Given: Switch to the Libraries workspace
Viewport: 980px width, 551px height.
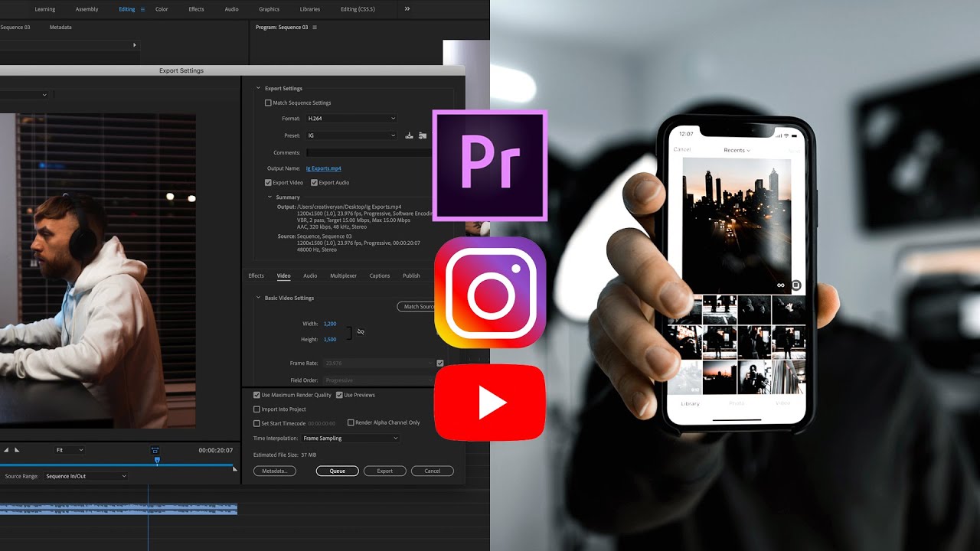Looking at the screenshot, I should [x=310, y=9].
